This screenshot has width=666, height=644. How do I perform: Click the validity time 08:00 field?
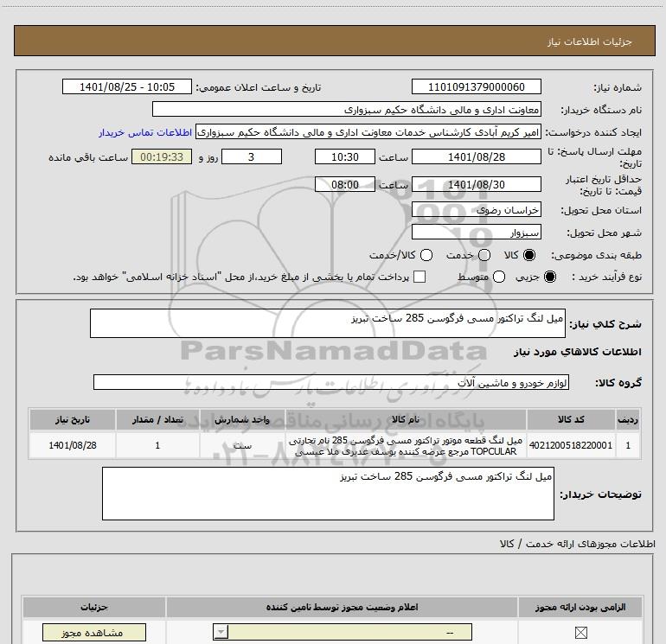pyautogui.click(x=345, y=185)
